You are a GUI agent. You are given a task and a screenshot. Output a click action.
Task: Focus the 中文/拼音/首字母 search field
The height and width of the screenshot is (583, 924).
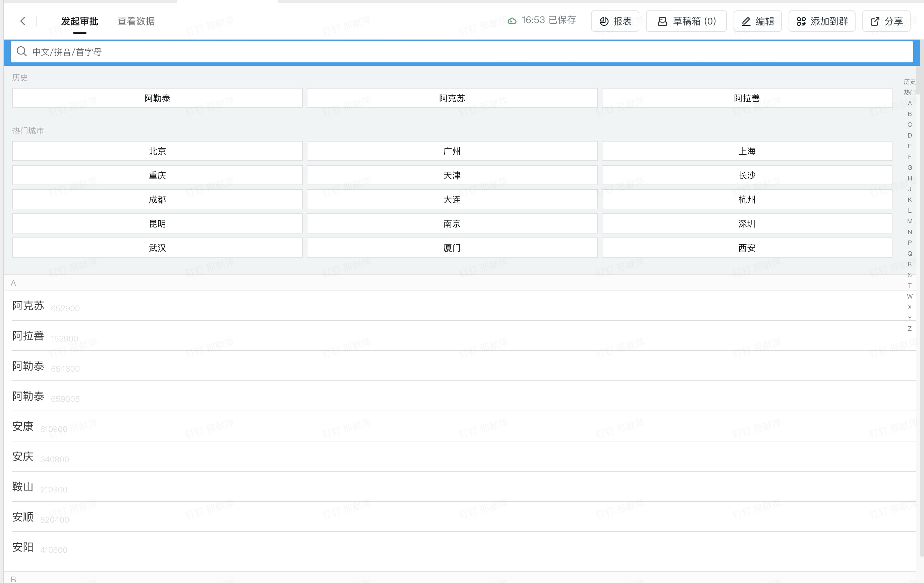(x=462, y=52)
